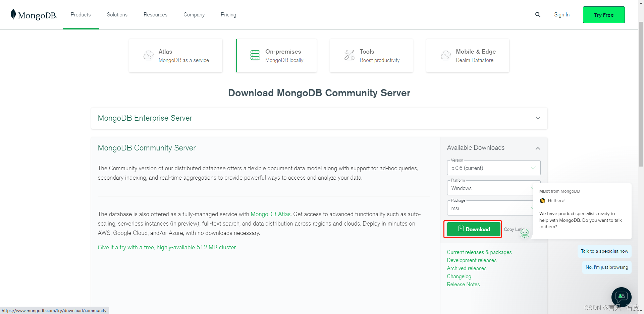Open the Changelog link
This screenshot has height=314, width=644.
pos(459,276)
